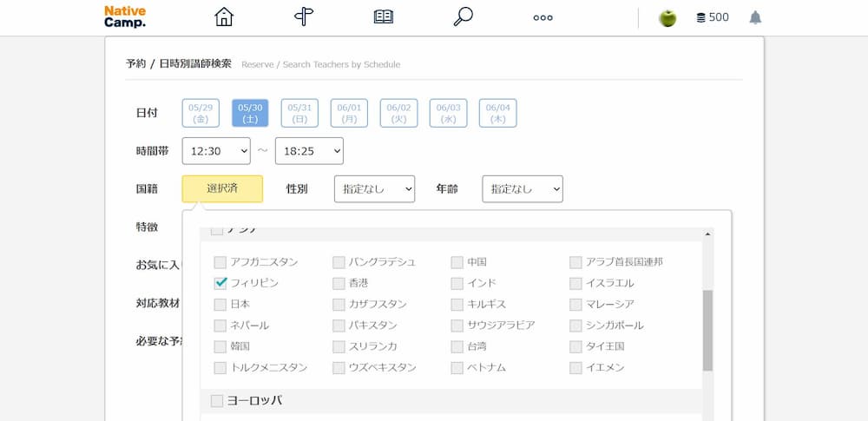
Task: Click the nationality list scrollbar
Action: coord(707,330)
